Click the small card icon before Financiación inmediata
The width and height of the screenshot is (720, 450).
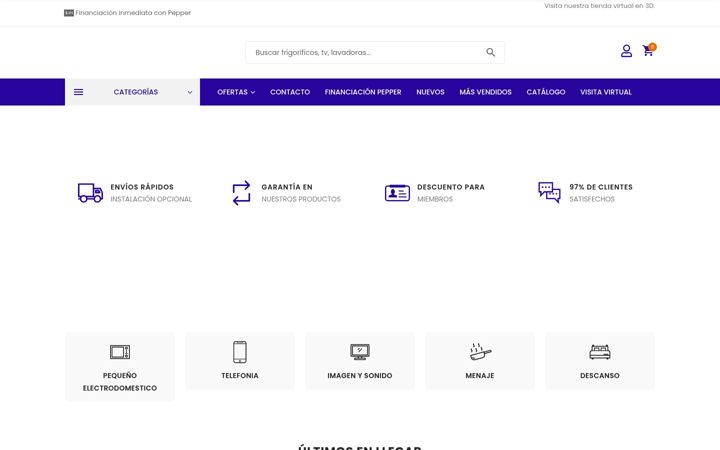click(69, 13)
